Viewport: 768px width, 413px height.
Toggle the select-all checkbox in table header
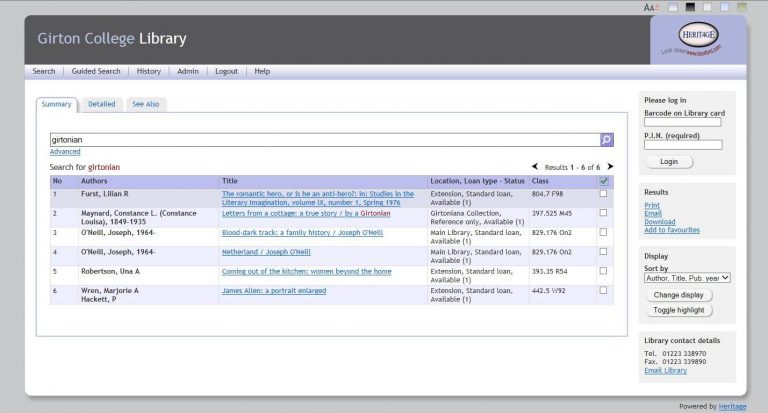pos(602,181)
